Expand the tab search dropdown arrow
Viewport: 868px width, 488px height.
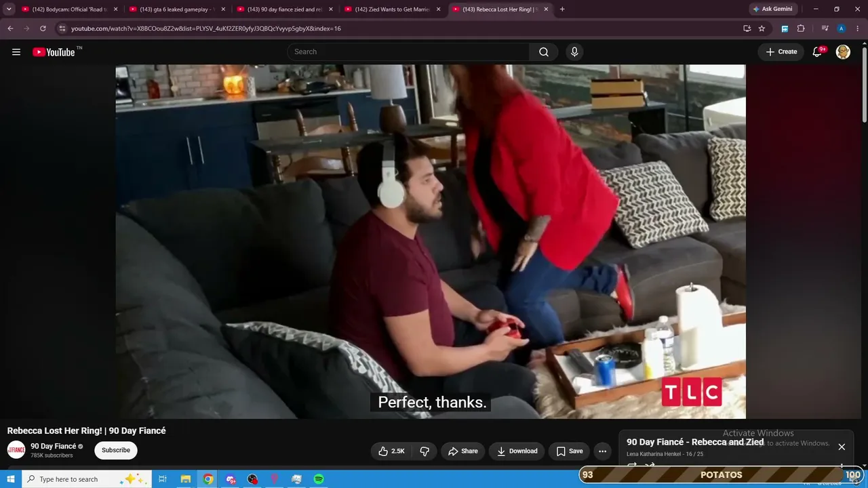click(x=9, y=9)
